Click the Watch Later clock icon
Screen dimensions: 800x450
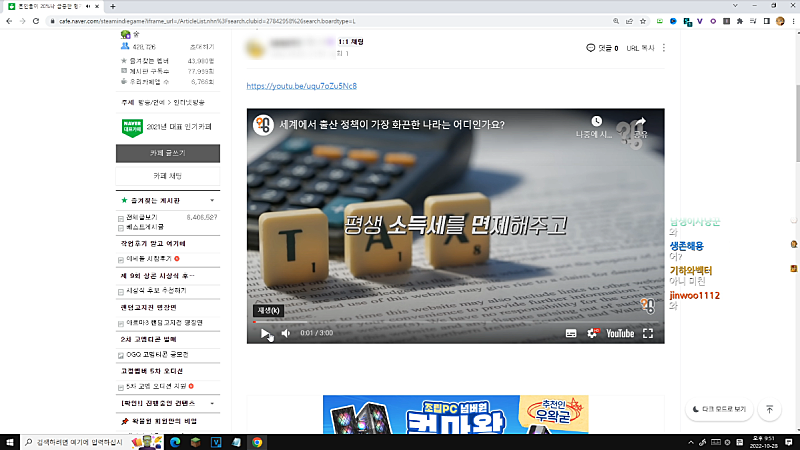point(597,122)
